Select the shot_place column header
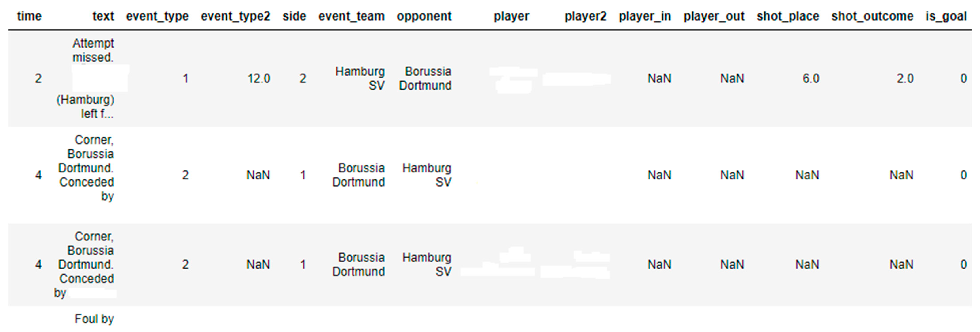This screenshot has width=980, height=332. tap(788, 16)
